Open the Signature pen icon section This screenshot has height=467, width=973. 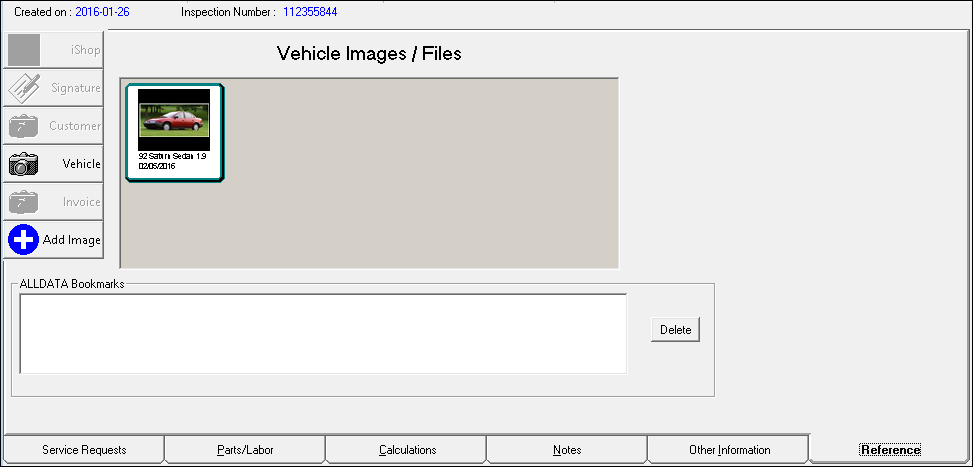[24, 88]
